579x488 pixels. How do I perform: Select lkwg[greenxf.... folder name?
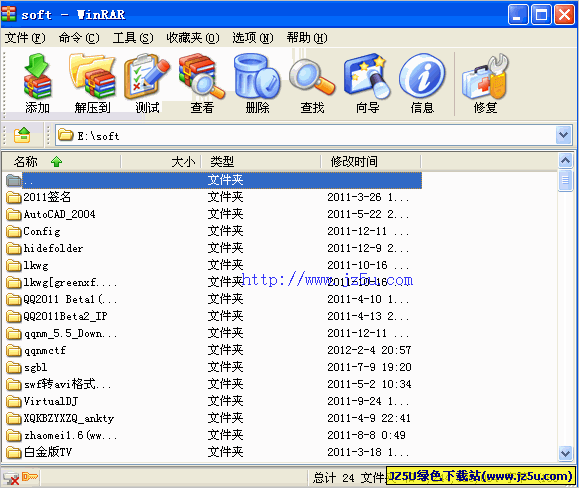pyautogui.click(x=70, y=282)
